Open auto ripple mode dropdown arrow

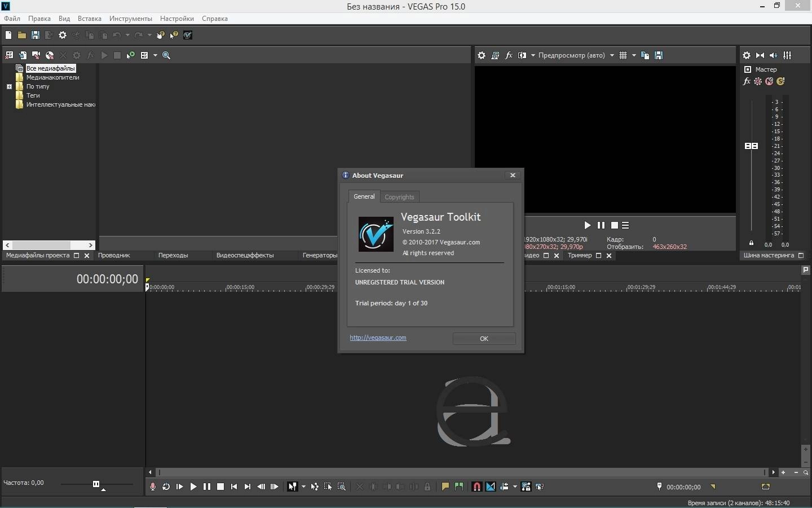point(515,487)
